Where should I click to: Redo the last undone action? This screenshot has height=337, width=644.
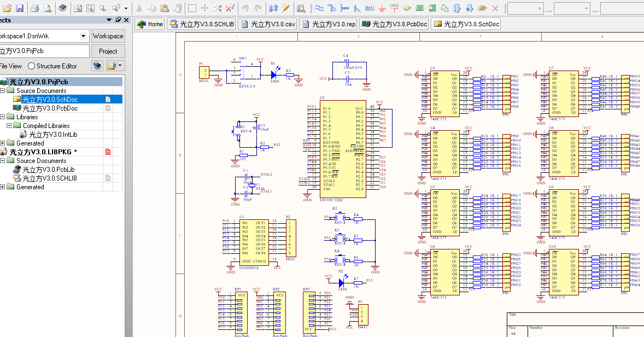[x=258, y=8]
